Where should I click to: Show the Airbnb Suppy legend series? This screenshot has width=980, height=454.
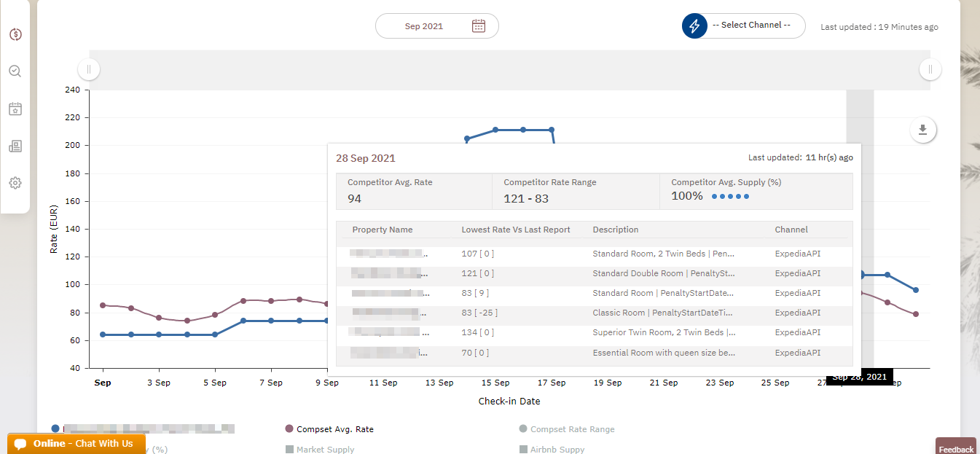point(557,450)
